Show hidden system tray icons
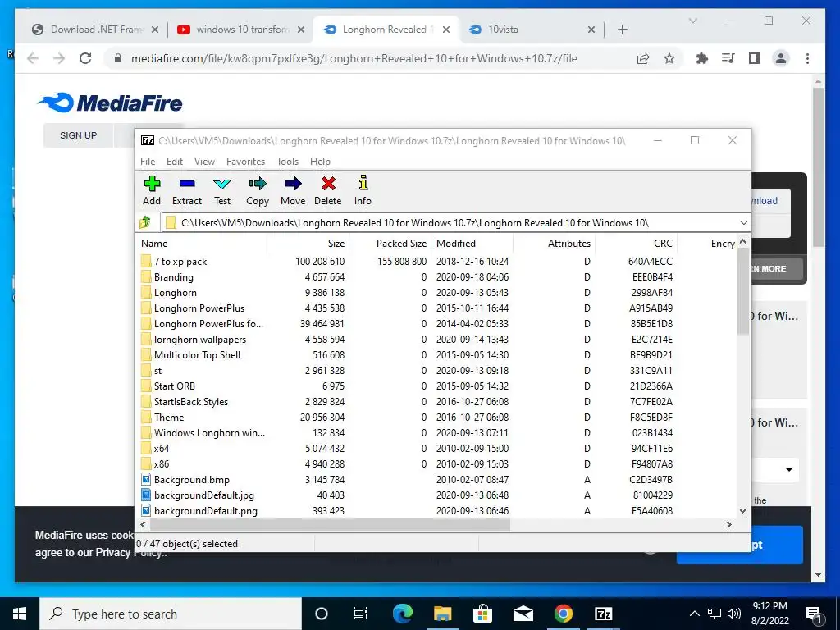The image size is (840, 630). point(694,614)
